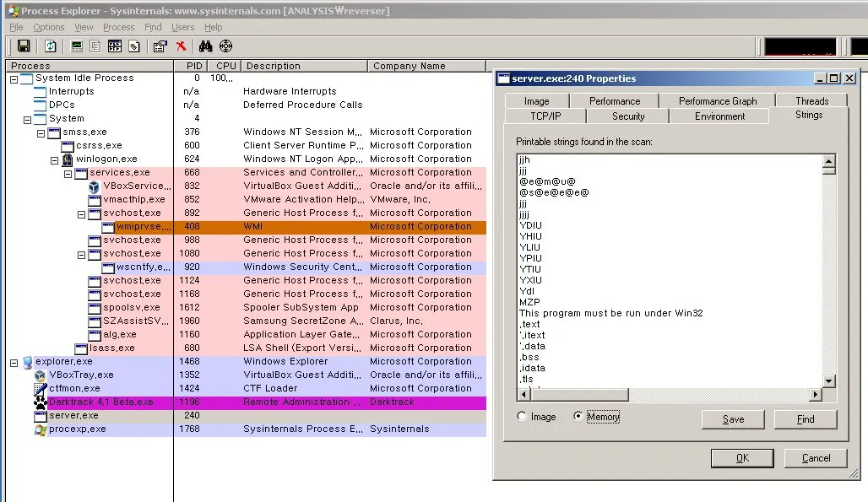Select the Memory radio button
Viewport: 868px width, 502px height.
point(578,416)
